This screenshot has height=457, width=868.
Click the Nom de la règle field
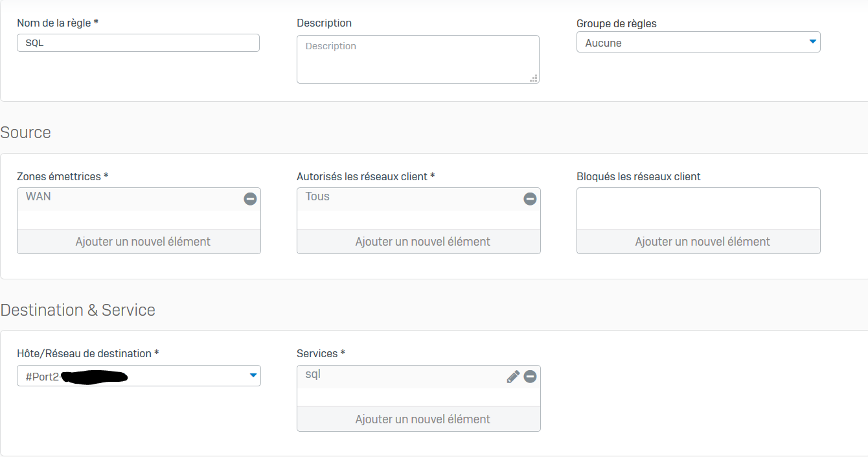click(x=138, y=43)
